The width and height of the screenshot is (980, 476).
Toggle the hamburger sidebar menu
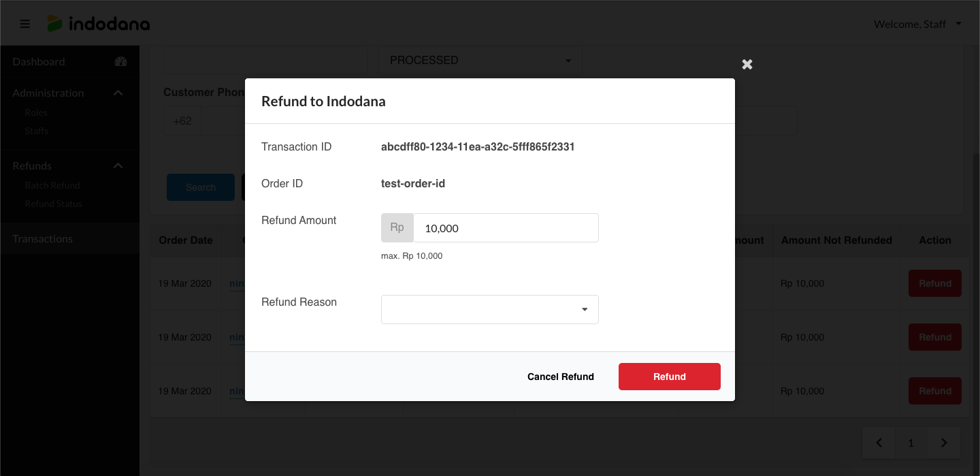[25, 24]
